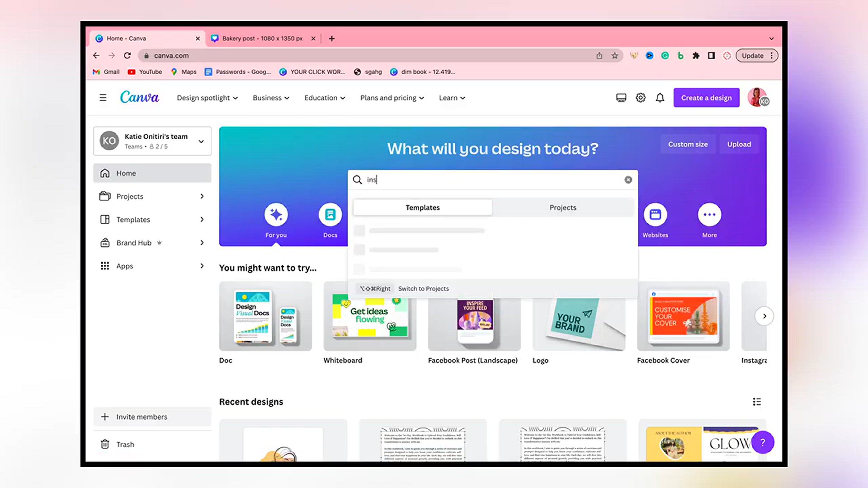The image size is (868, 488).
Task: Open the Katie Onitiri's team switcher
Action: point(152,141)
